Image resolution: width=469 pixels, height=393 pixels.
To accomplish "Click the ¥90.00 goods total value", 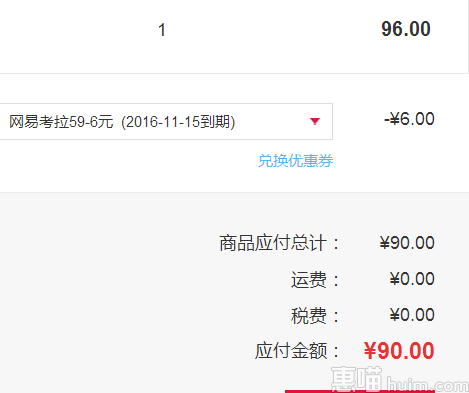I will tap(407, 243).
